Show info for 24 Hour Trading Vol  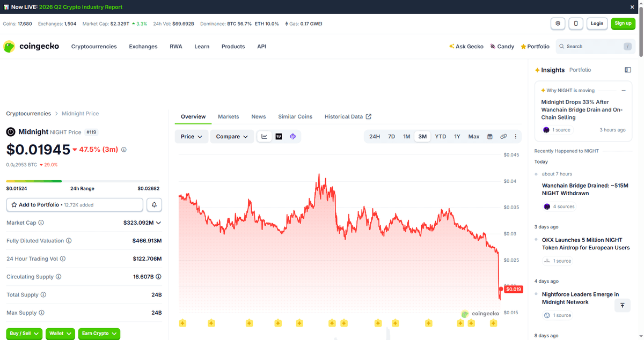[63, 258]
